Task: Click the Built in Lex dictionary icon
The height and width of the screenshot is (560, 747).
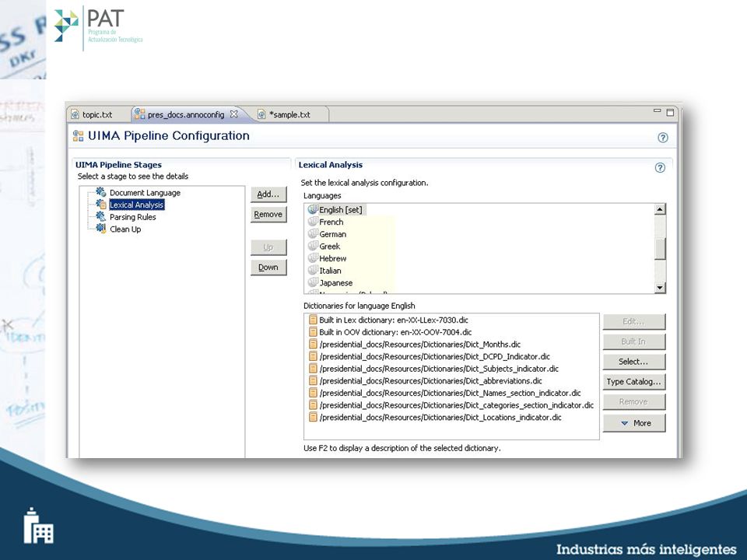Action: [x=313, y=320]
